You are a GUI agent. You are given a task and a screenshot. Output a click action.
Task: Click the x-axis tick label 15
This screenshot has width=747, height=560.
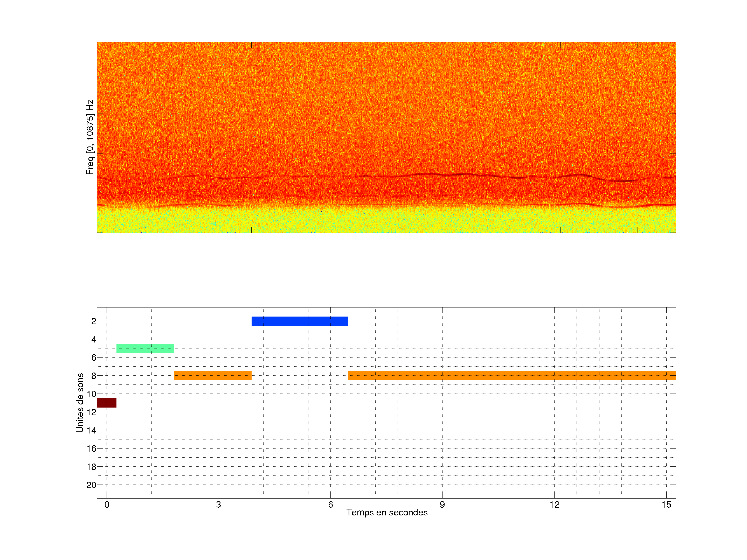[666, 505]
